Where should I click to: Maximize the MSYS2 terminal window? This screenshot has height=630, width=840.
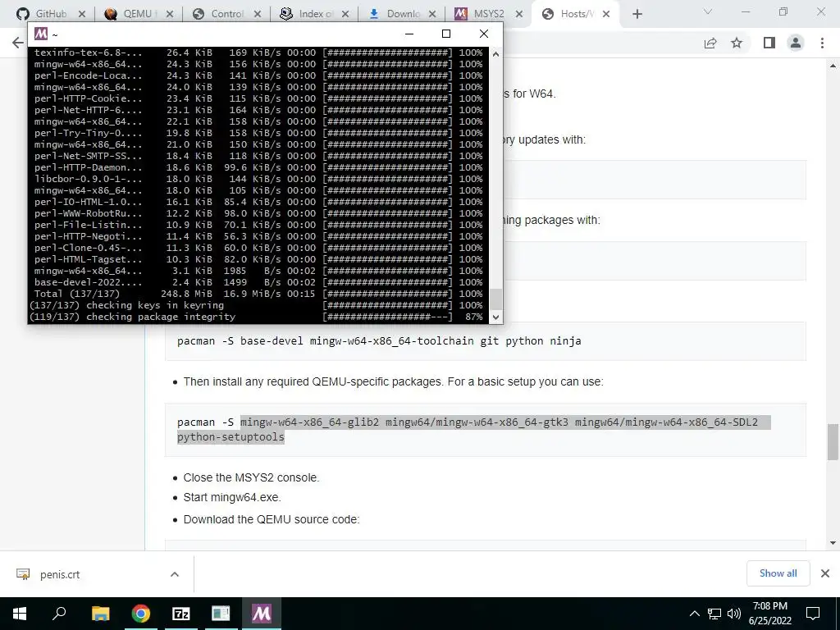[445, 34]
